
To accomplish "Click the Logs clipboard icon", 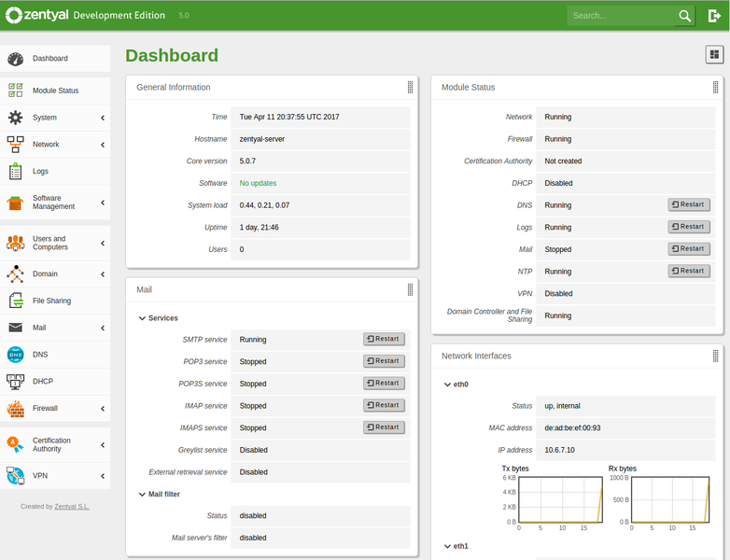I will [x=15, y=172].
